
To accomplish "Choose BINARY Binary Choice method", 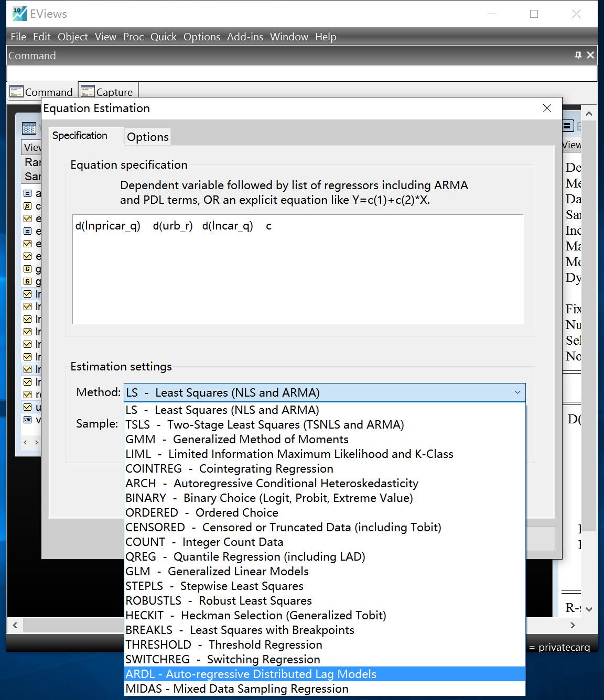I will click(x=325, y=498).
